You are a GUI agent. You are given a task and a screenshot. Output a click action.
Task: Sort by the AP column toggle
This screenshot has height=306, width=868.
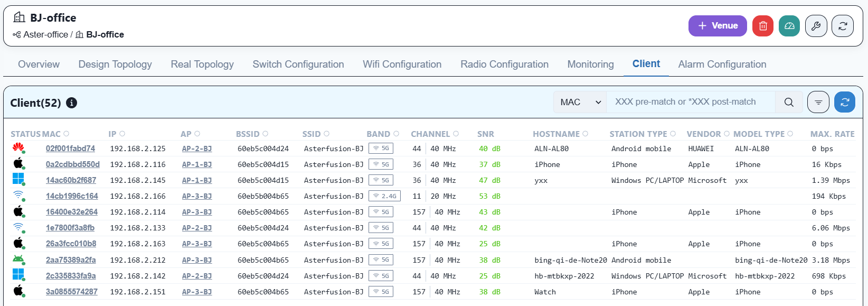(x=197, y=134)
